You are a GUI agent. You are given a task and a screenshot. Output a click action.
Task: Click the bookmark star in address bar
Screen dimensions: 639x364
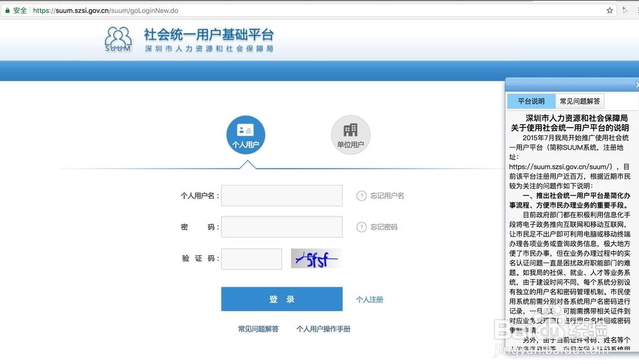pos(609,10)
